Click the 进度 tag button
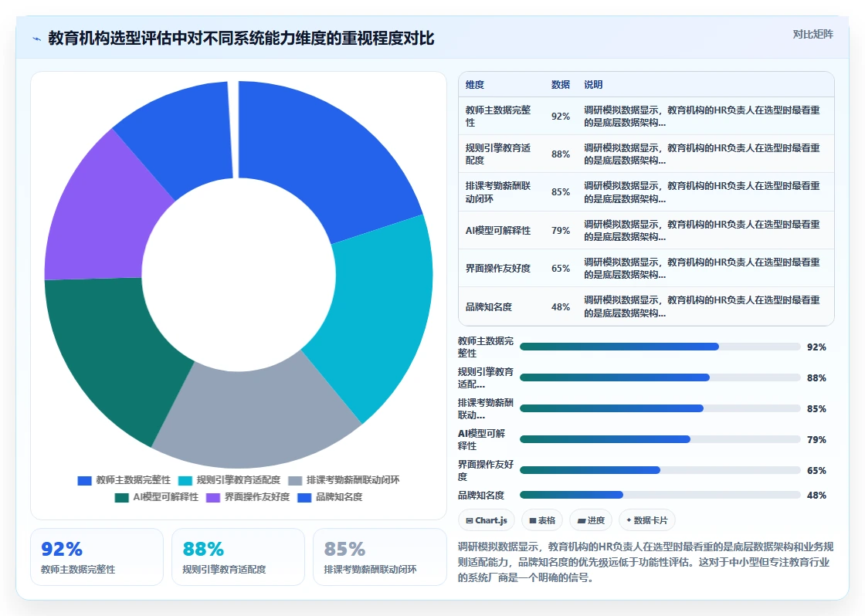 pyautogui.click(x=591, y=520)
